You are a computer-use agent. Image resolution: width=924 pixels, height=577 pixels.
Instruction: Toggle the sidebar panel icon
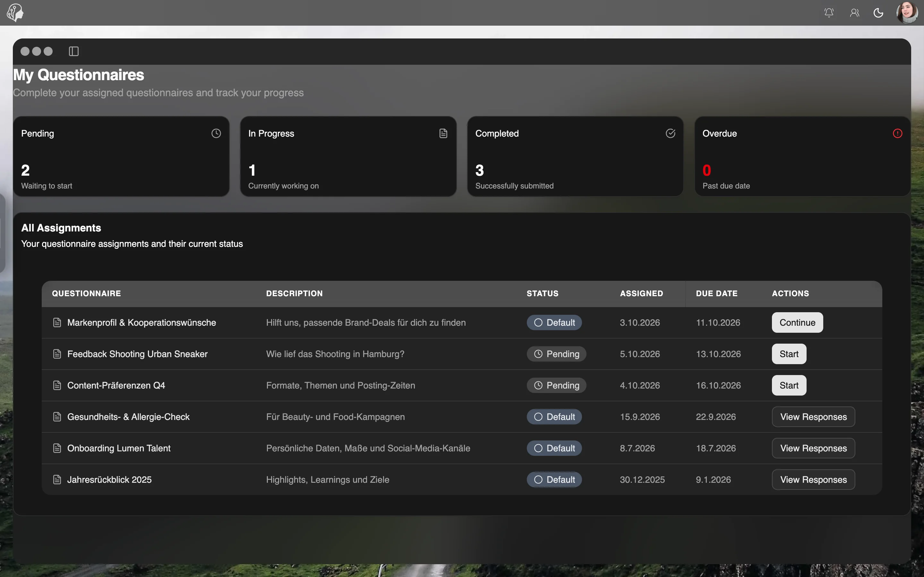[x=74, y=51]
